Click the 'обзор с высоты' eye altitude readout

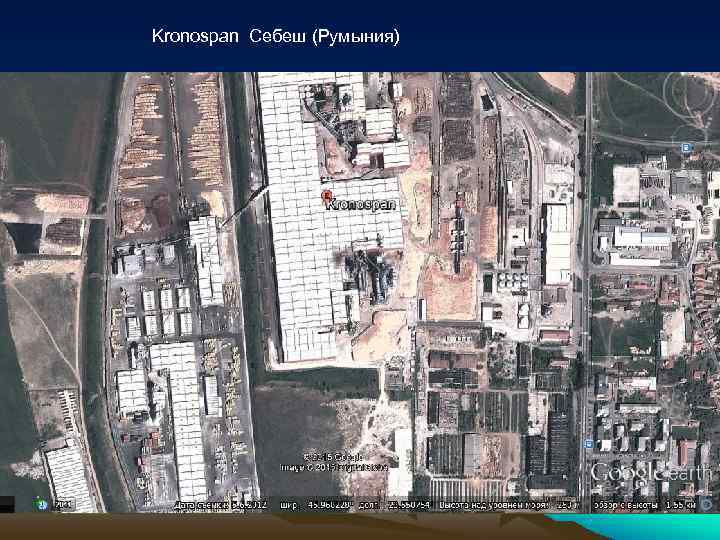click(645, 505)
